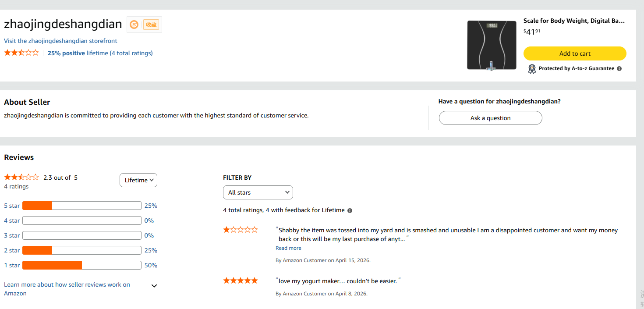Click the 1 star 50% rating bar
Viewport: 644px width, 309px height.
pos(81,265)
